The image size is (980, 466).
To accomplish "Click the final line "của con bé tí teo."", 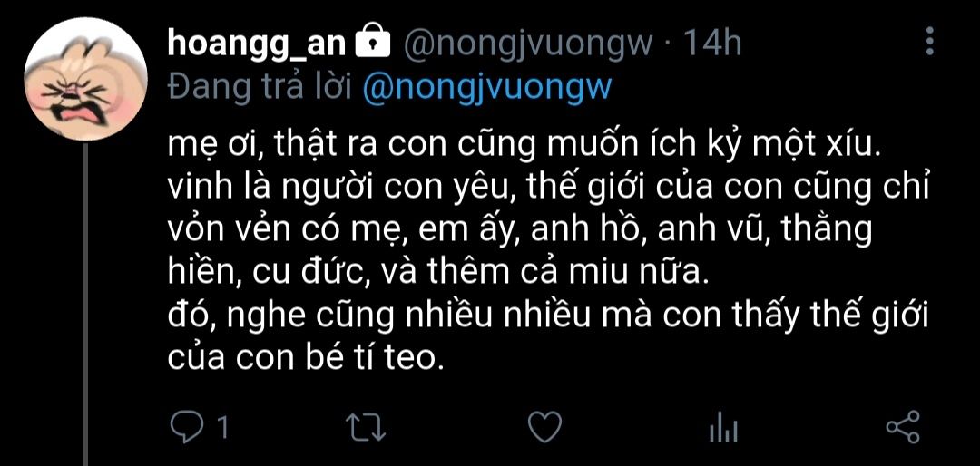I will [x=305, y=358].
